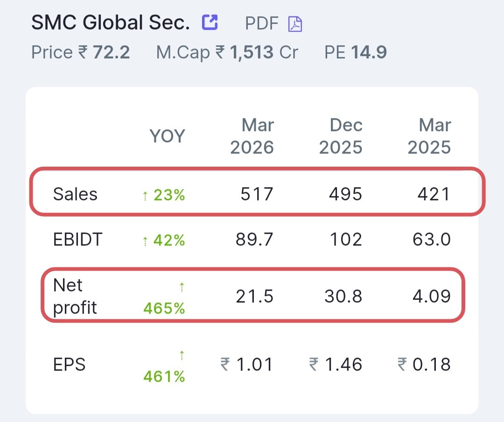The width and height of the screenshot is (504, 422).
Task: Select the Net profit row label
Action: [75, 296]
